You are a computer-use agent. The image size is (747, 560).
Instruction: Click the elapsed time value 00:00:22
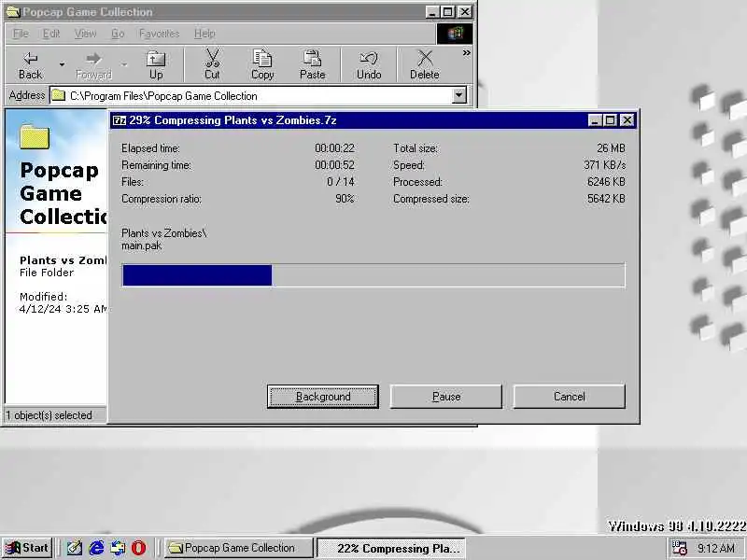(x=334, y=148)
